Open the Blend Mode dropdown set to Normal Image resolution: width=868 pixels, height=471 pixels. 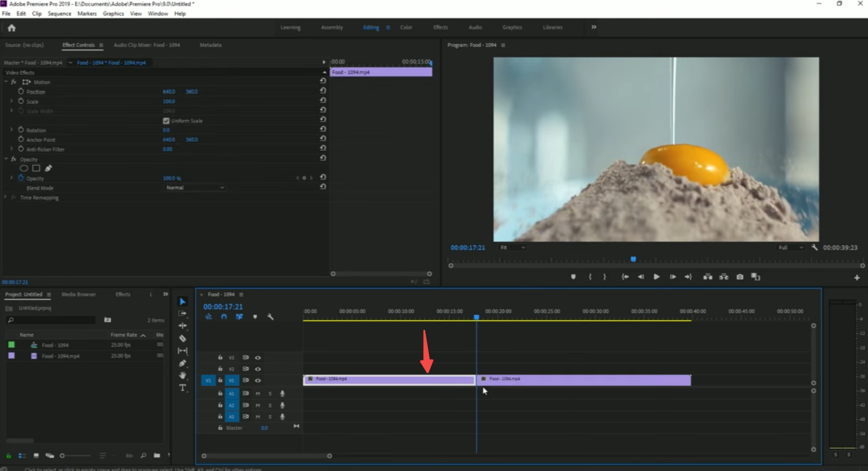click(195, 187)
